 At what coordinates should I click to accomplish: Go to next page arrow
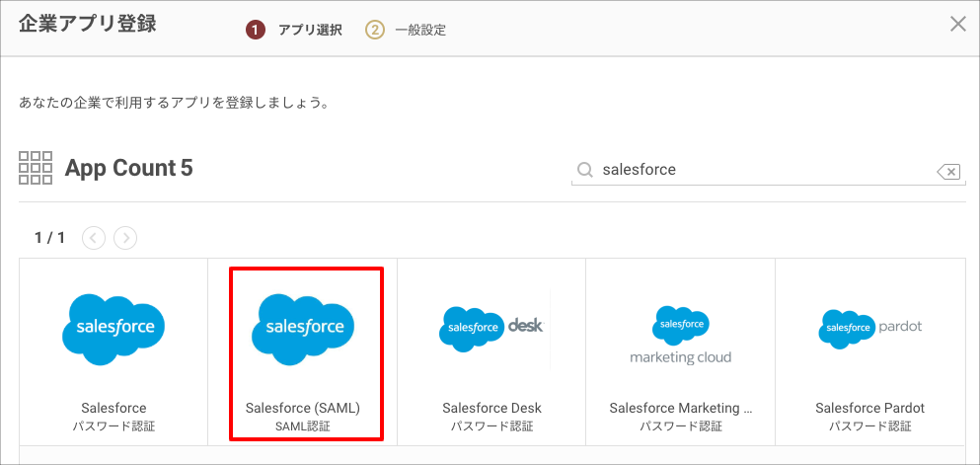click(125, 238)
